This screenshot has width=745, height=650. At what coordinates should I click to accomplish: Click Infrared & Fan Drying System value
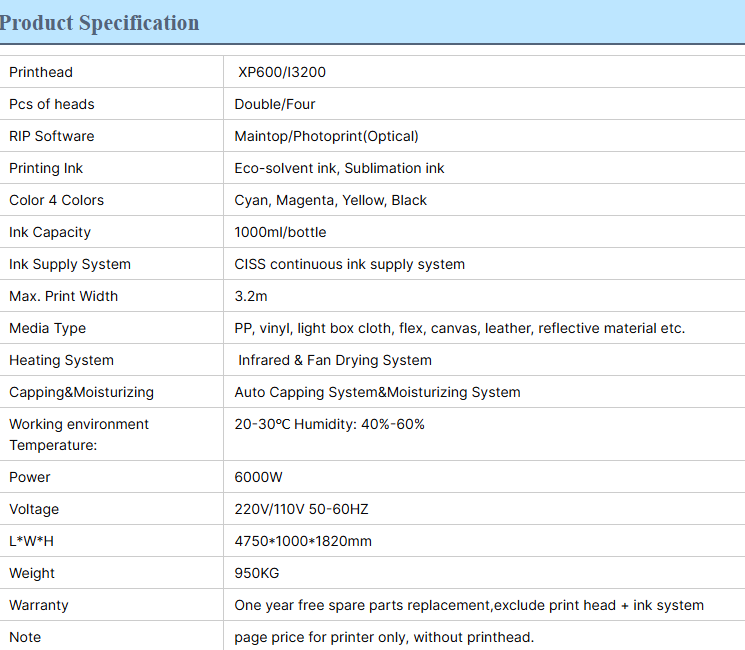[x=334, y=360]
